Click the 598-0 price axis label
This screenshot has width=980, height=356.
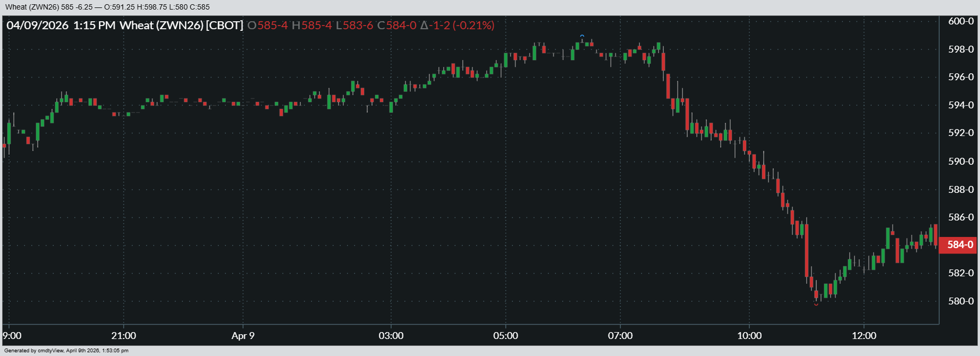961,49
